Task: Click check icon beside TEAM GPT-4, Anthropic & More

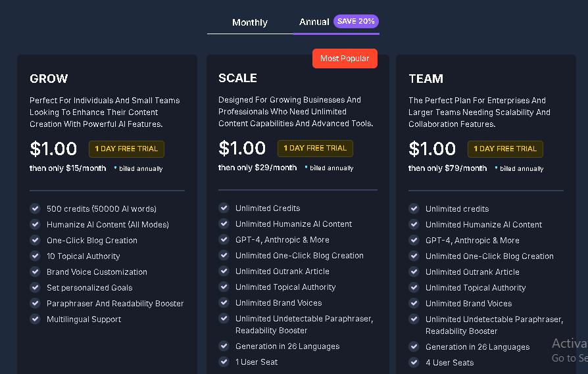Action: coord(414,240)
